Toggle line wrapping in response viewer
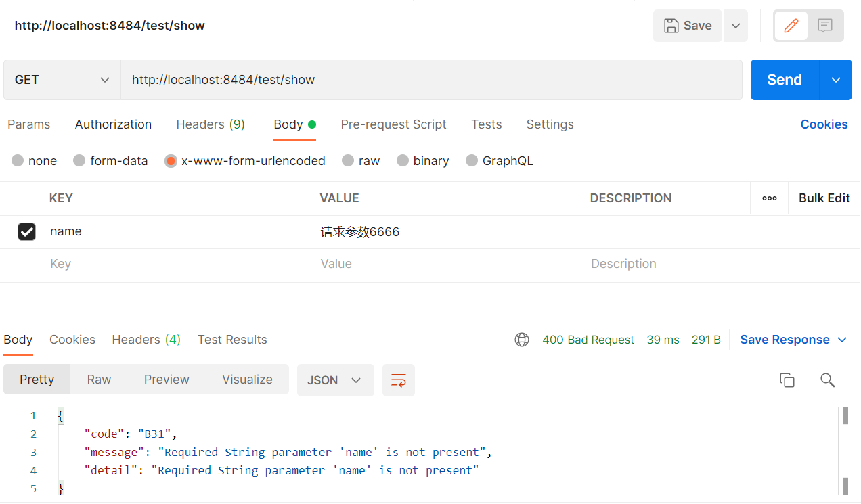Screen dimensions: 861x504 pos(398,380)
